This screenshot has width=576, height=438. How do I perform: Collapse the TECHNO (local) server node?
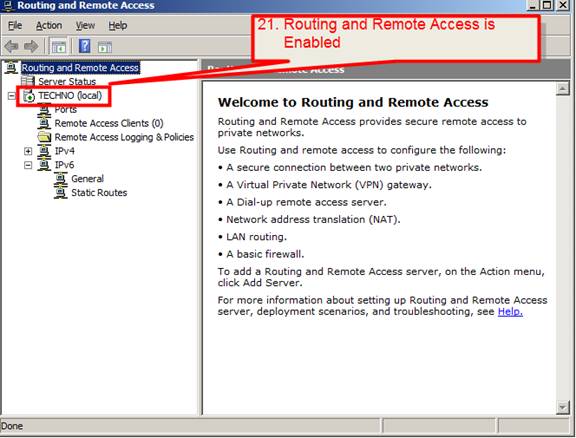[12, 96]
